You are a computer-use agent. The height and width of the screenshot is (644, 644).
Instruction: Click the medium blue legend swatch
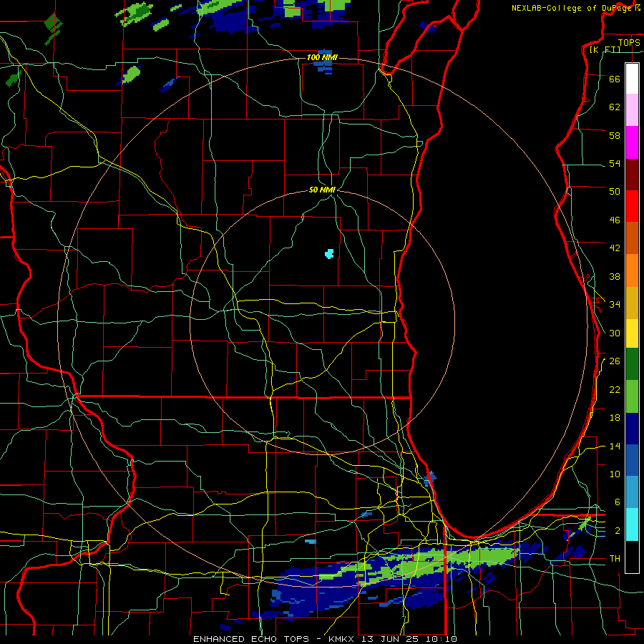pos(632,460)
